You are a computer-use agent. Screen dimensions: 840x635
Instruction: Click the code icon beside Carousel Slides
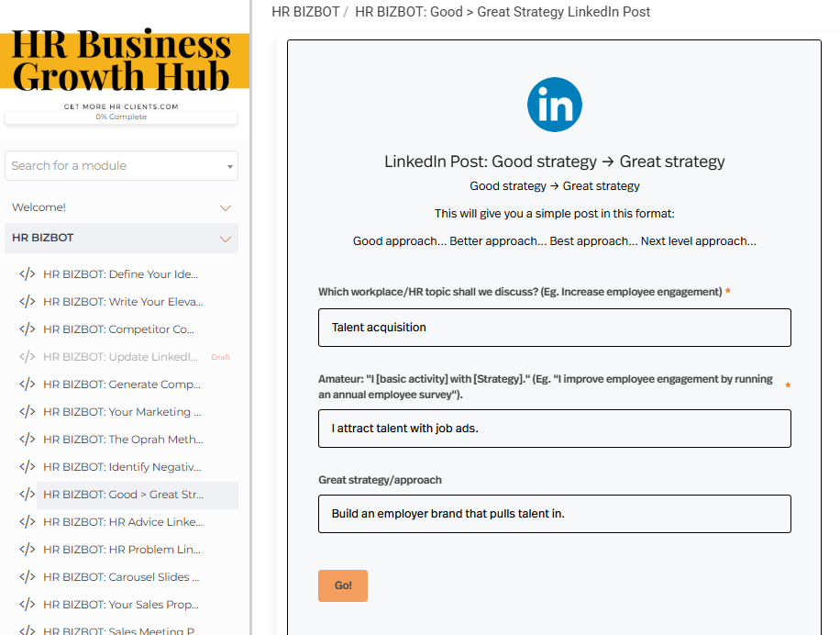coord(28,576)
